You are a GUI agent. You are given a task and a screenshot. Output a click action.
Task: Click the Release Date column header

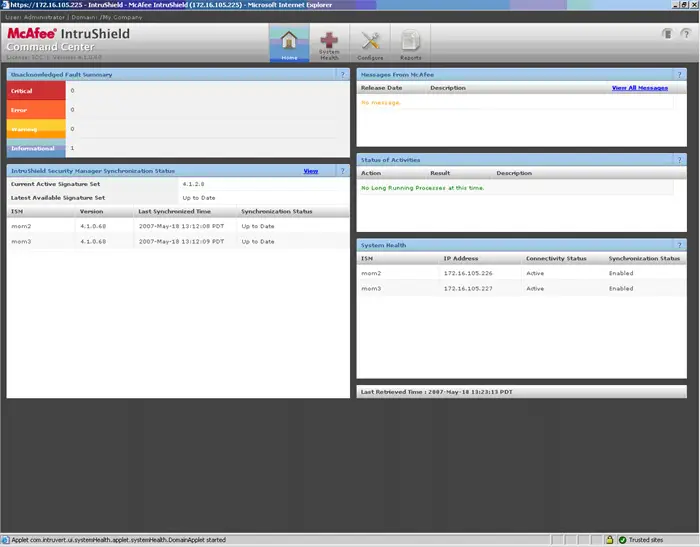pos(381,88)
